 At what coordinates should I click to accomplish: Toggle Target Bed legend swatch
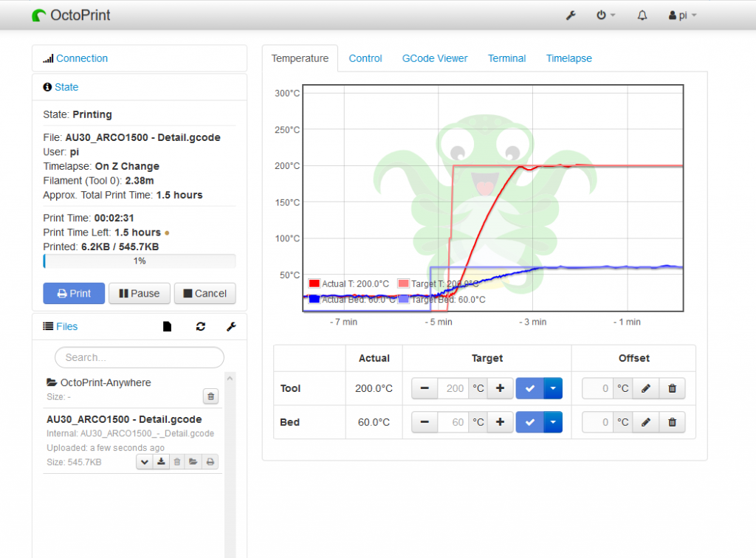click(404, 299)
